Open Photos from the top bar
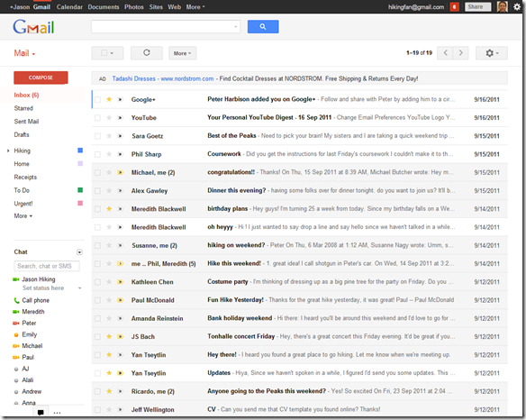The height and width of the screenshot is (420, 526). click(134, 6)
